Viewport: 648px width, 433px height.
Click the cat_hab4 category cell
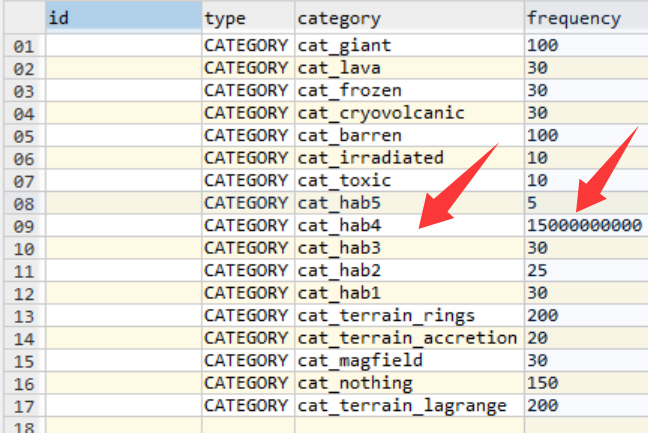(410, 226)
